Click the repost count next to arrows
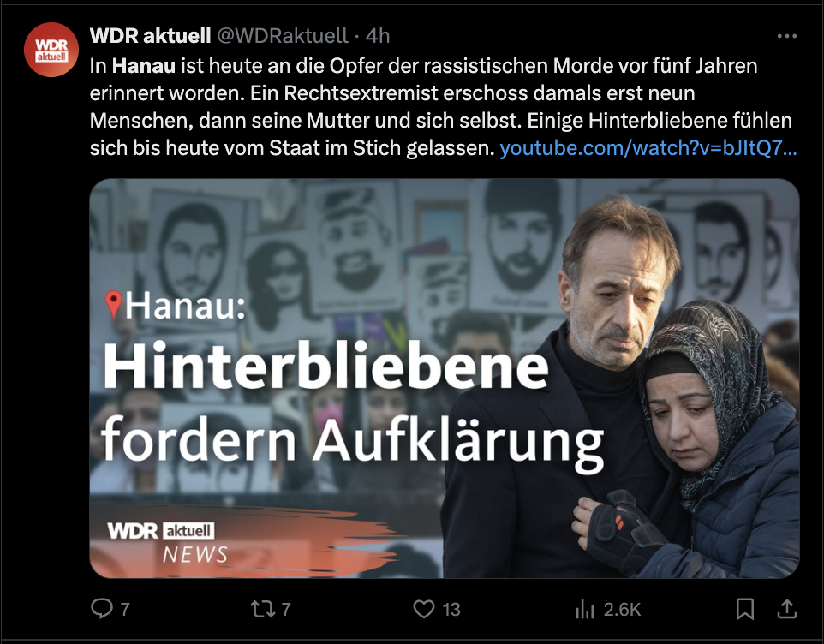 (x=286, y=610)
